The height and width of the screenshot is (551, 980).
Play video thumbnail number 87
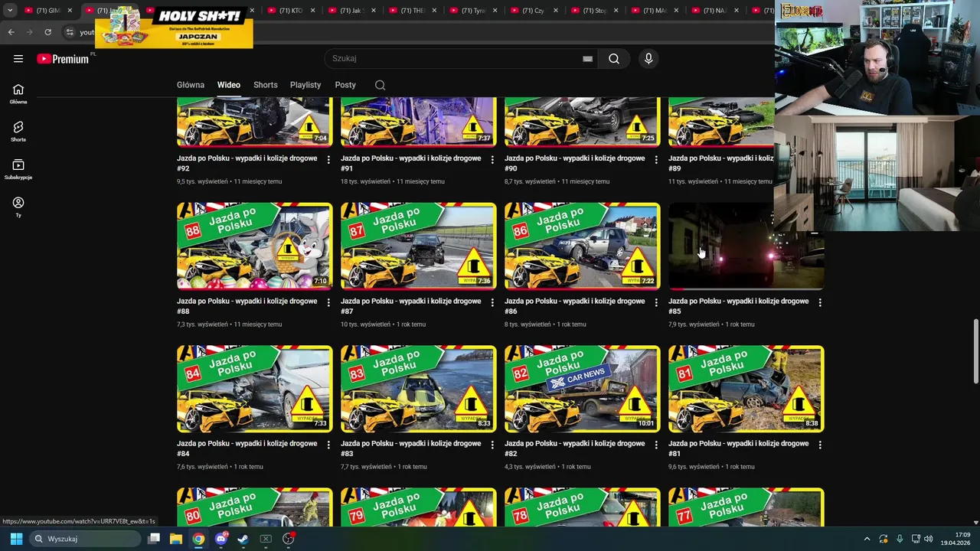(419, 246)
